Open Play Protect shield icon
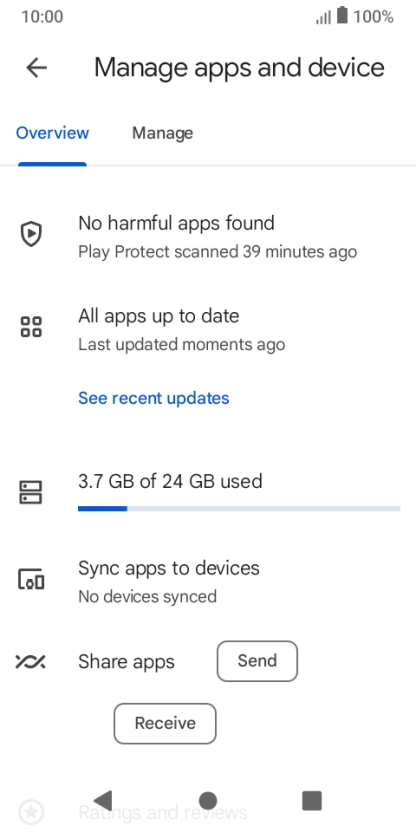Viewport: 416px width, 832px height. click(x=31, y=234)
